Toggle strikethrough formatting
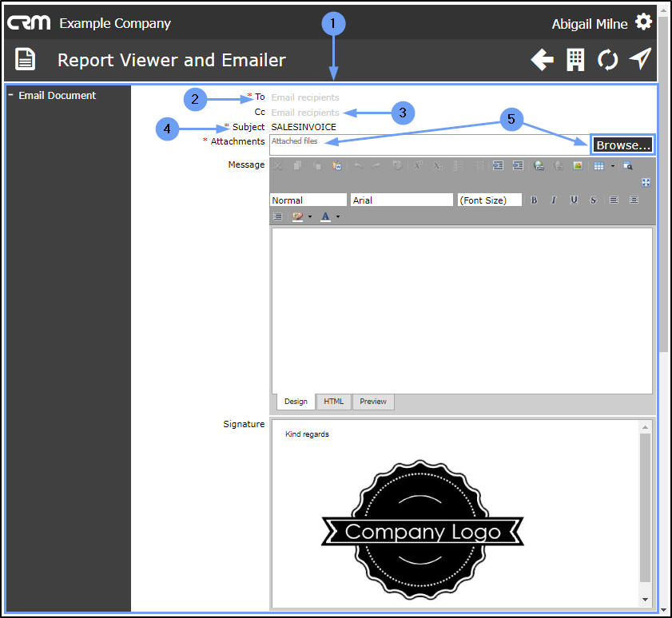Screen dimensions: 672x618 [x=593, y=200]
